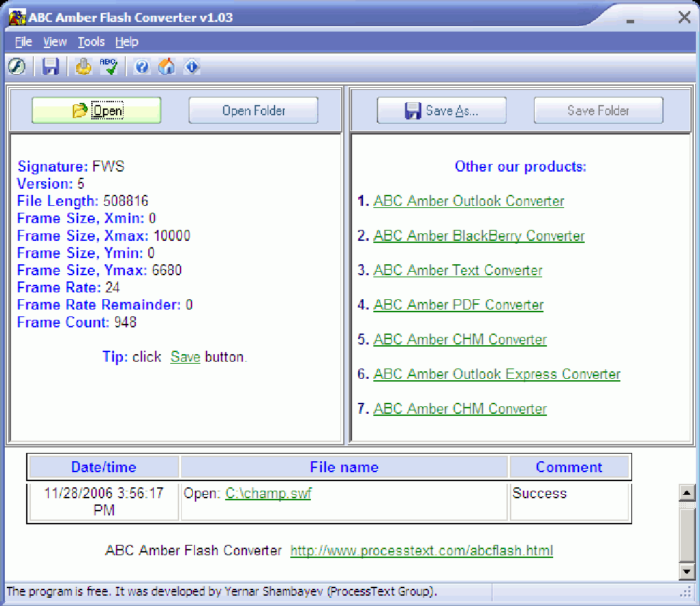Click the app icon in title bar
Image resolution: width=700 pixels, height=606 pixels.
[x=17, y=17]
